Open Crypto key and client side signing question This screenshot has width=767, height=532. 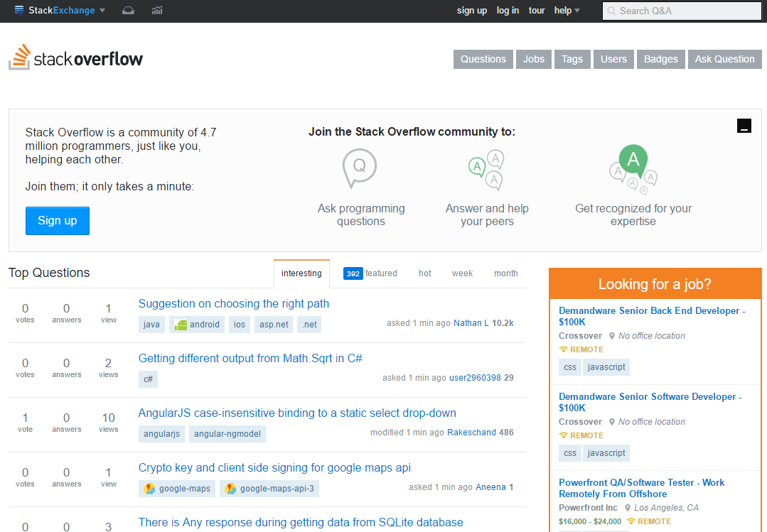coord(275,468)
